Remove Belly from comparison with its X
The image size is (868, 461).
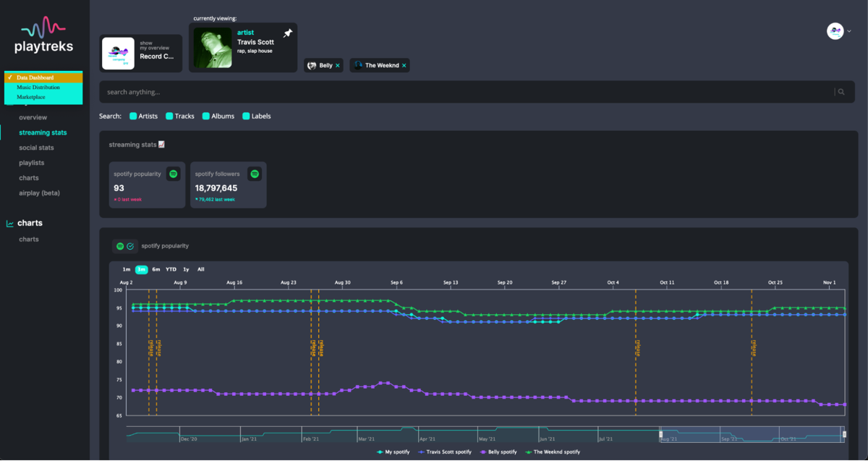point(338,65)
